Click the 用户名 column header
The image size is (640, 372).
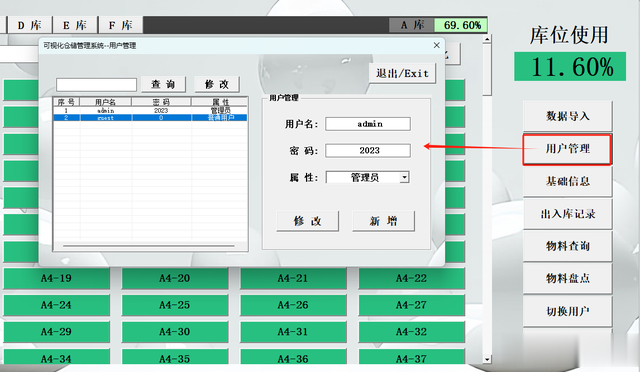pos(105,102)
